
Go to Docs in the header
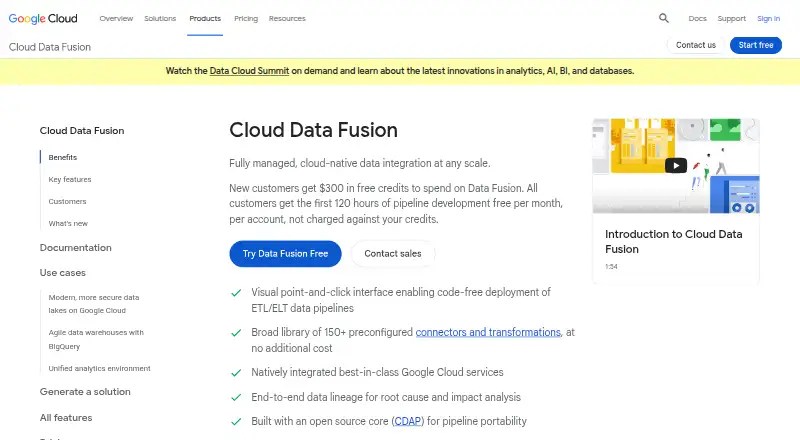[x=697, y=18]
